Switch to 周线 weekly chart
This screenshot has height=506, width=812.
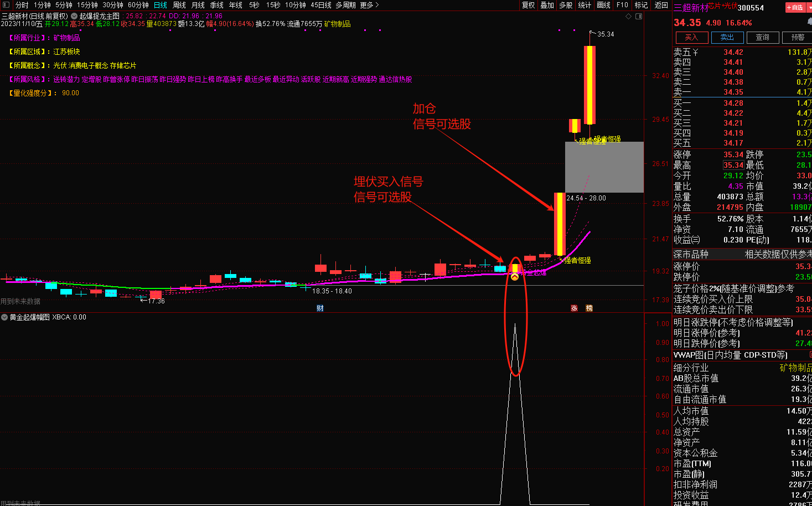(x=179, y=5)
